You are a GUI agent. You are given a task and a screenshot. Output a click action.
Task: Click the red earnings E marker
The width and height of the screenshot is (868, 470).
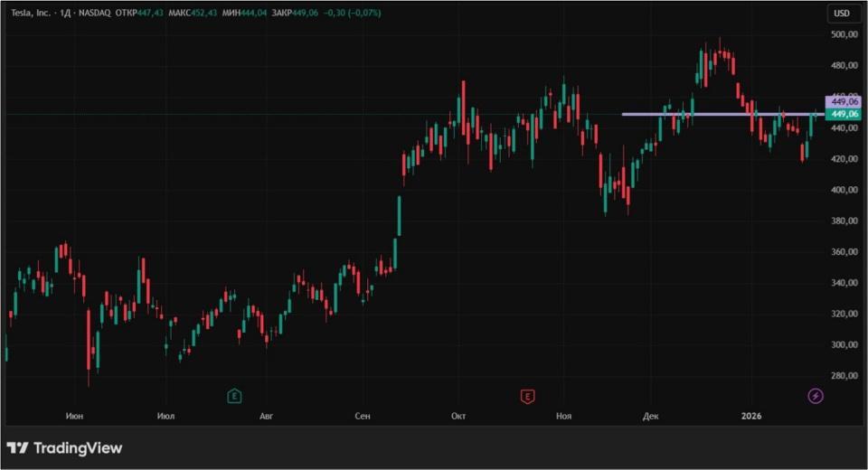tap(527, 395)
